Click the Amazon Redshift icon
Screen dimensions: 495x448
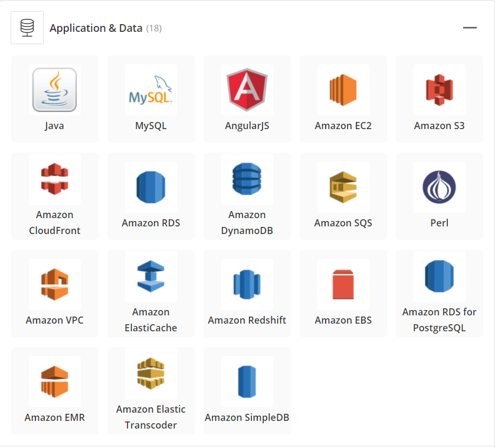247,284
